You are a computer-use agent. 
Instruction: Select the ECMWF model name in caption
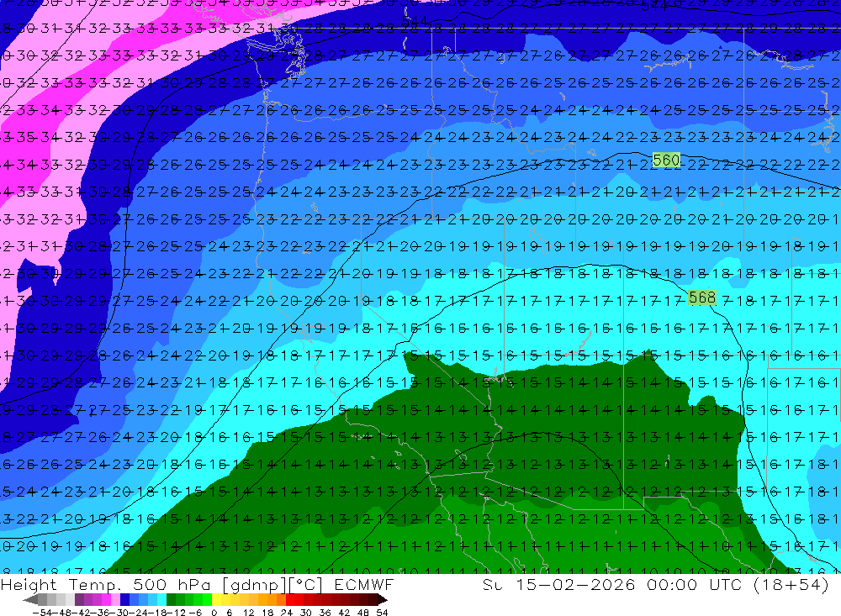tap(363, 584)
